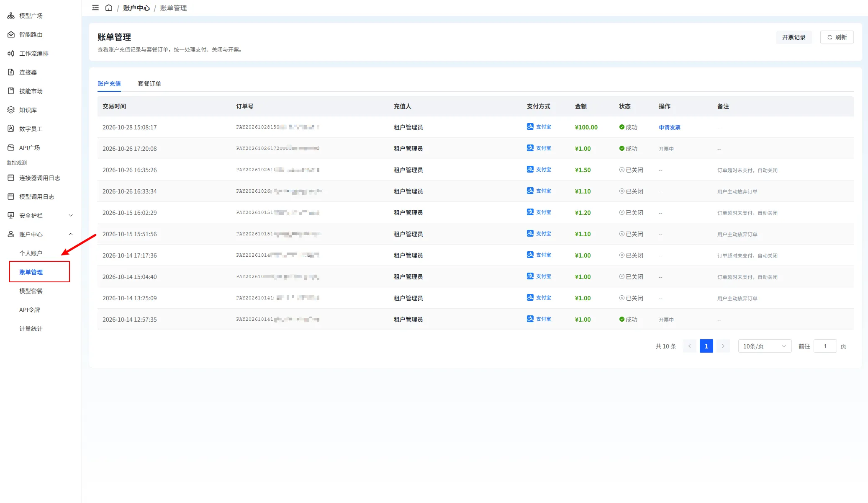Click 申请发票 link for ¥100.00 order
Image resolution: width=868 pixels, height=503 pixels.
pos(670,127)
